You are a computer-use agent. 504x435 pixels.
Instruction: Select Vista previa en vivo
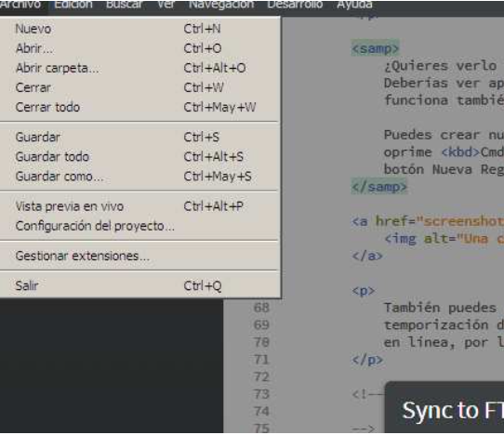pyautogui.click(x=139, y=206)
